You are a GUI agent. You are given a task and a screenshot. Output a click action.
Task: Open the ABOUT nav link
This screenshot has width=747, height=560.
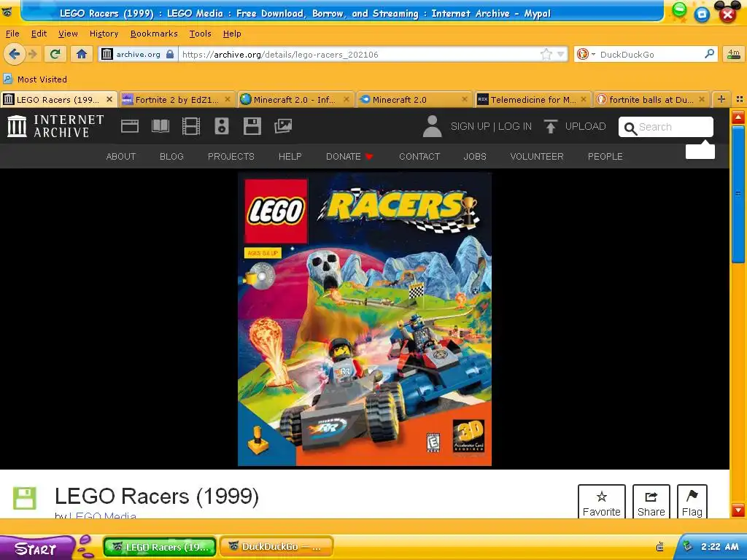tap(121, 157)
